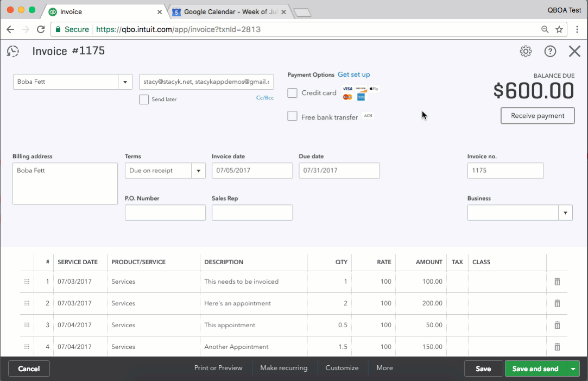Click the Billing address text box
Image resolution: width=588 pixels, height=381 pixels.
[65, 184]
